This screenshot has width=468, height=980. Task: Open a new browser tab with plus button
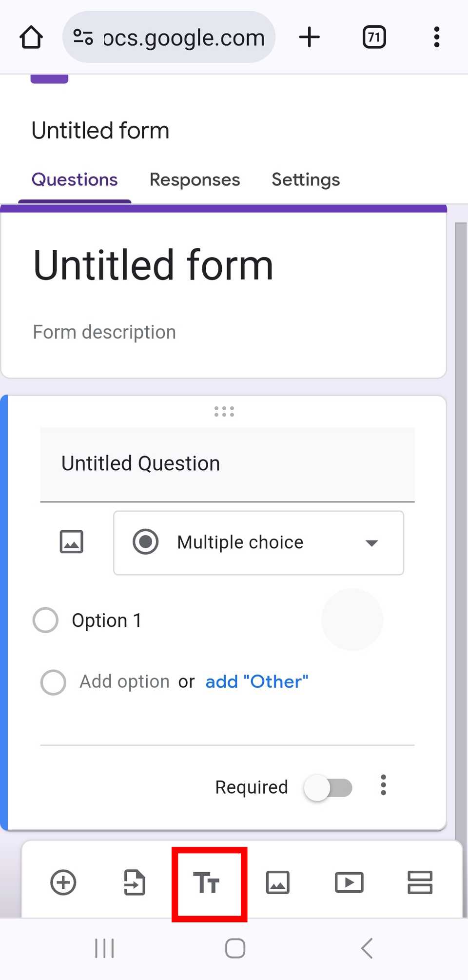pyautogui.click(x=309, y=37)
